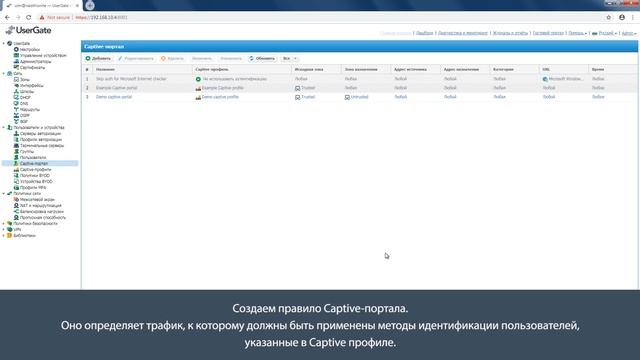The image size is (640, 360).
Task: Open Шлюзы under Сеть
Action: tap(27, 91)
